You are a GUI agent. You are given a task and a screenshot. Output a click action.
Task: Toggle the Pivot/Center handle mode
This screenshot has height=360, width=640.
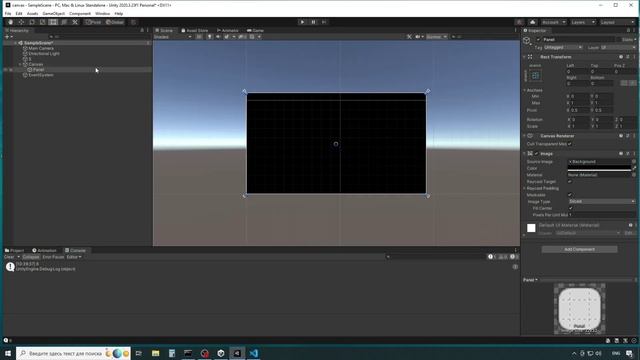pos(93,22)
